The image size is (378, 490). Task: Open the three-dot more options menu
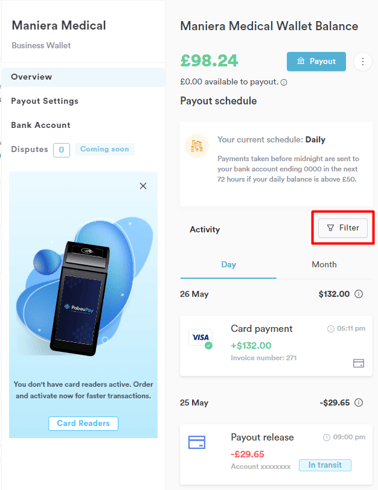(x=363, y=62)
